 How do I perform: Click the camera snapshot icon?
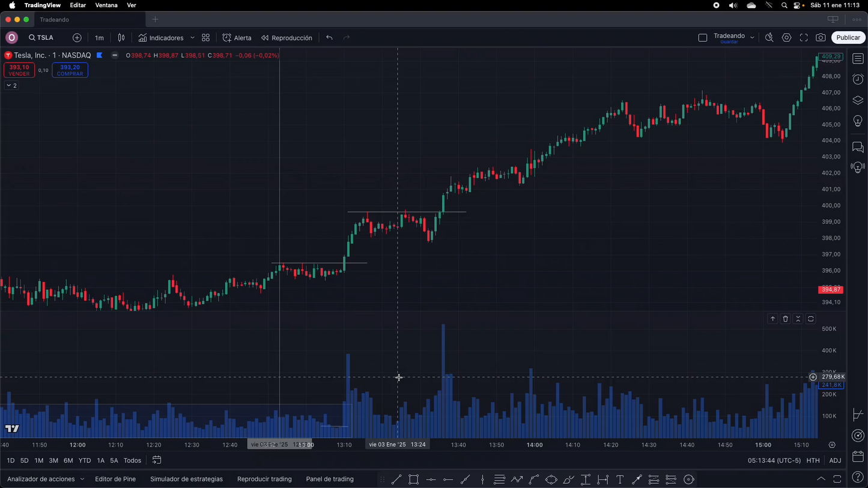(x=821, y=38)
